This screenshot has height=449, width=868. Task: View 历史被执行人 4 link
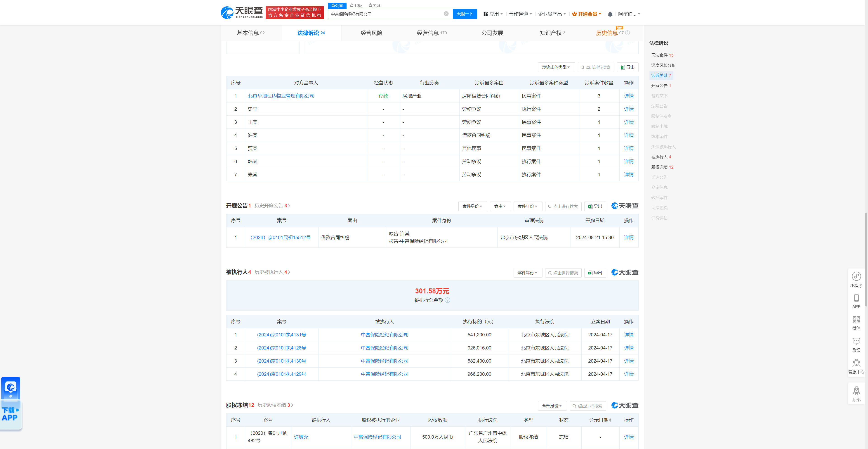pyautogui.click(x=272, y=272)
